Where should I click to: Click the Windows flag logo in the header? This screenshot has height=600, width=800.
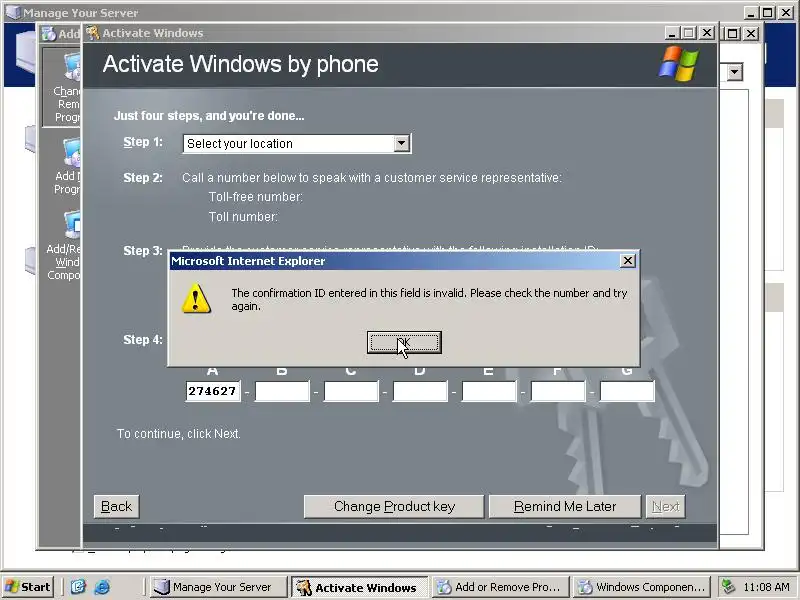point(679,63)
